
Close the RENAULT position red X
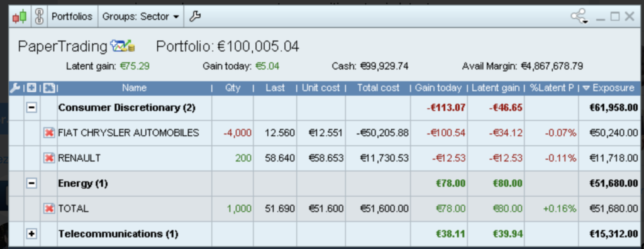click(x=49, y=158)
